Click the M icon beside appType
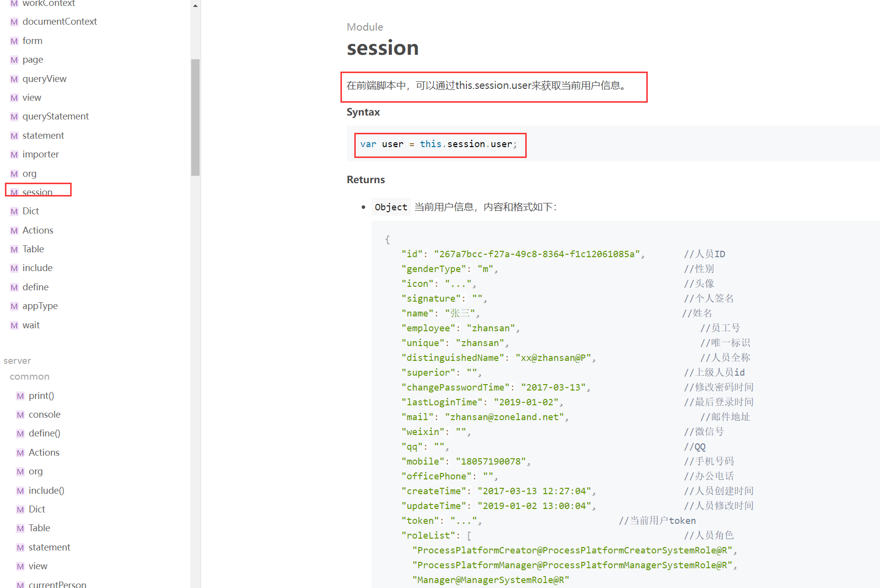 pos(14,306)
